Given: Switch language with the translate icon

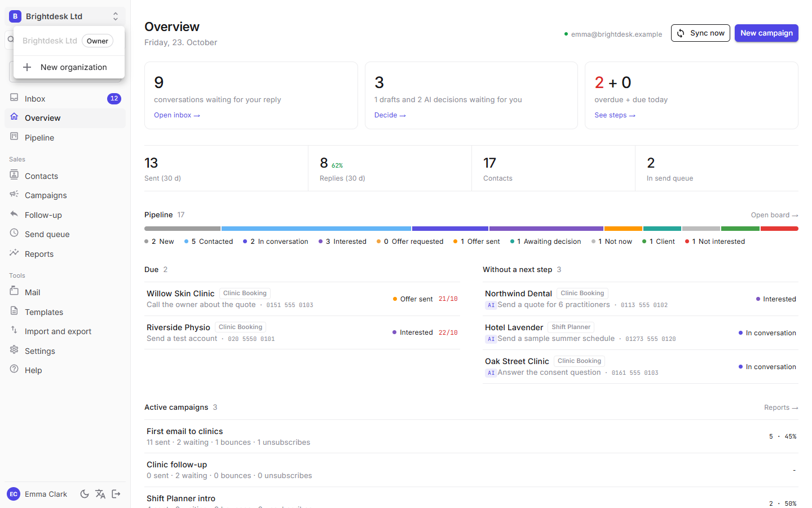Looking at the screenshot, I should click(100, 494).
